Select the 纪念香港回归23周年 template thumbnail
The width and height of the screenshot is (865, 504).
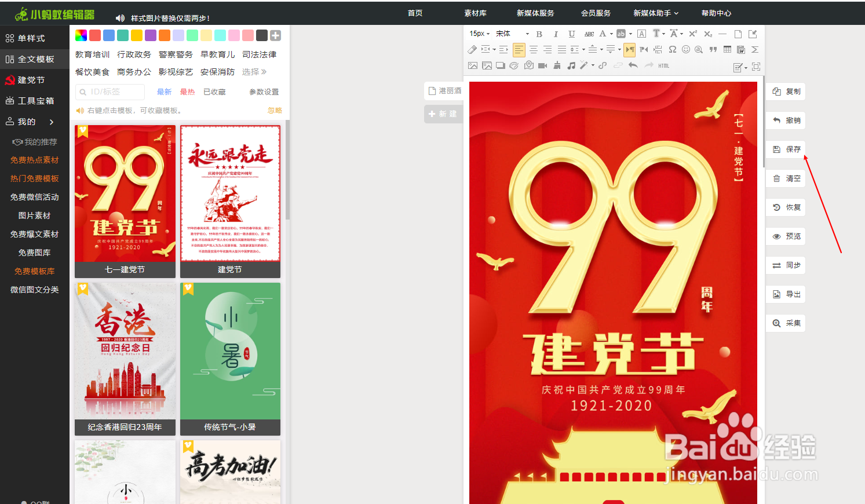pyautogui.click(x=125, y=359)
